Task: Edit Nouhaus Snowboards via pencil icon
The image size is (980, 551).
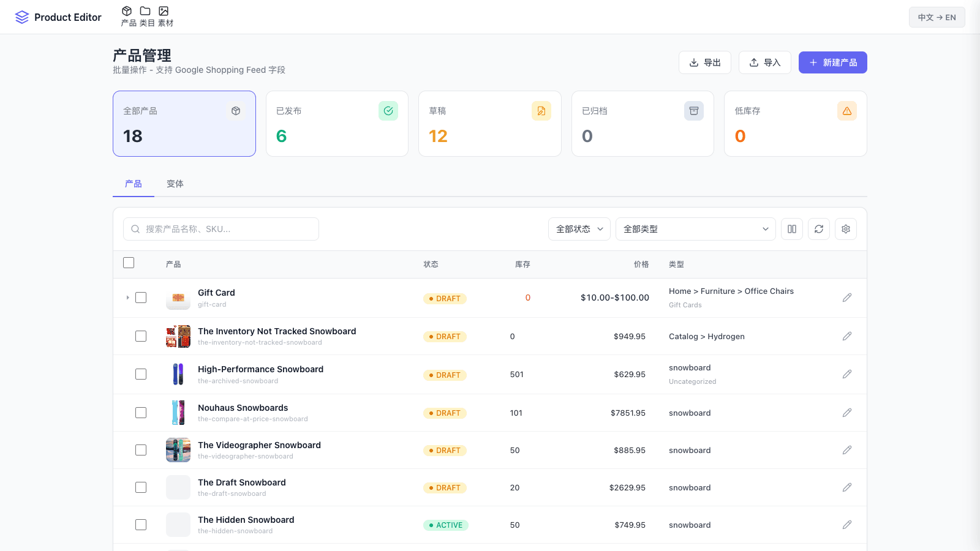Action: pyautogui.click(x=847, y=413)
